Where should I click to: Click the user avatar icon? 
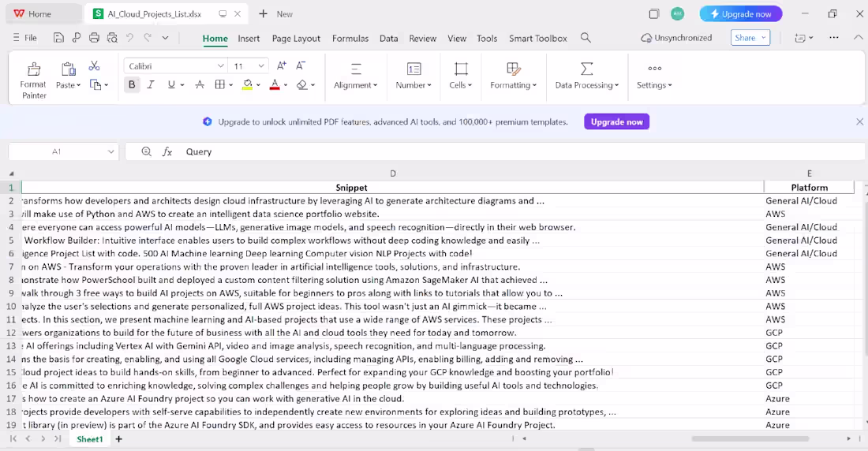click(x=678, y=14)
